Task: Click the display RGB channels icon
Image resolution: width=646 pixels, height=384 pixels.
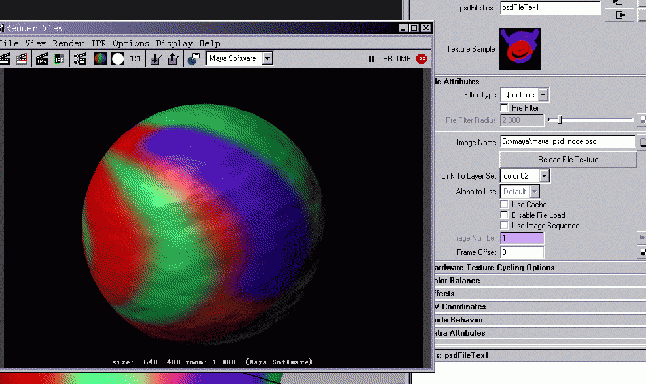Action: 100,59
